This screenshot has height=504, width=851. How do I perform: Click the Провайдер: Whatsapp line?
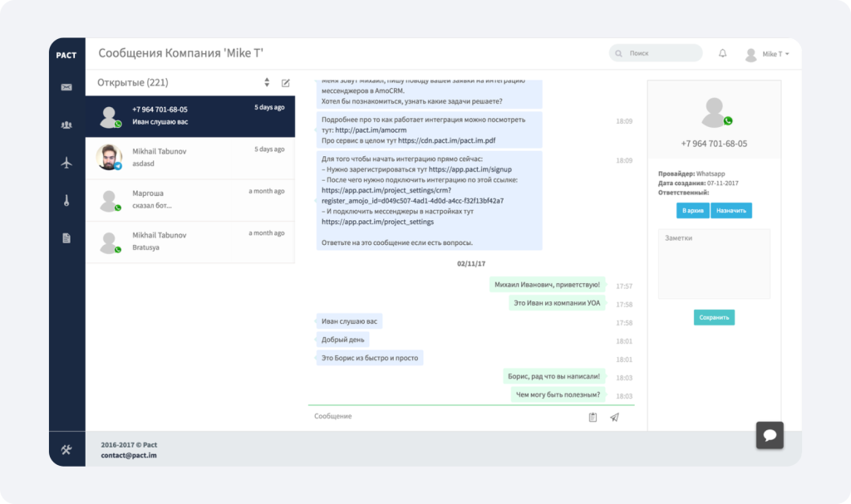click(691, 174)
